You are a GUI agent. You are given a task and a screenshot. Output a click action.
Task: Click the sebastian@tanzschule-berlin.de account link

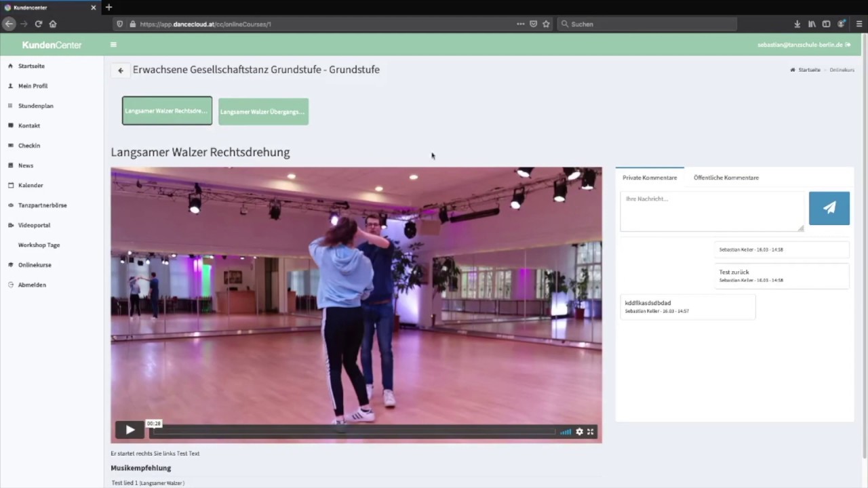[800, 45]
